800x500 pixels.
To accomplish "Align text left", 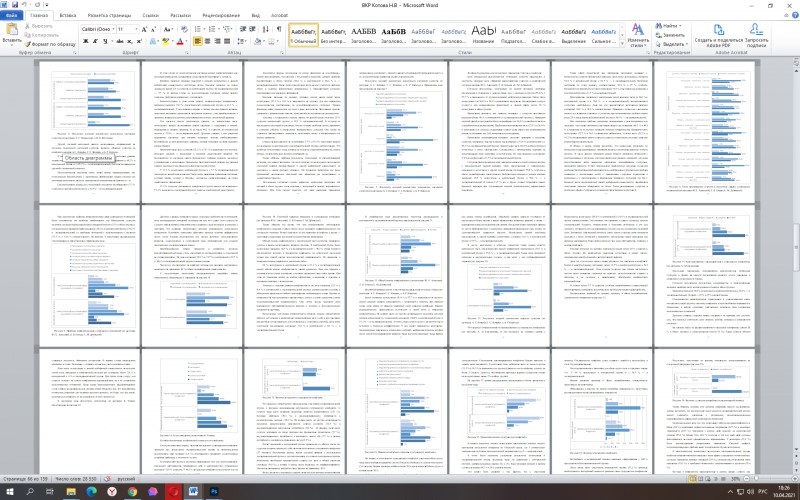I will 198,41.
